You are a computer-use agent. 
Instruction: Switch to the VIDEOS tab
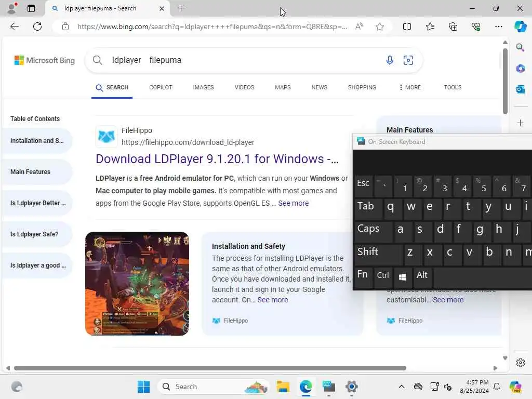click(244, 87)
